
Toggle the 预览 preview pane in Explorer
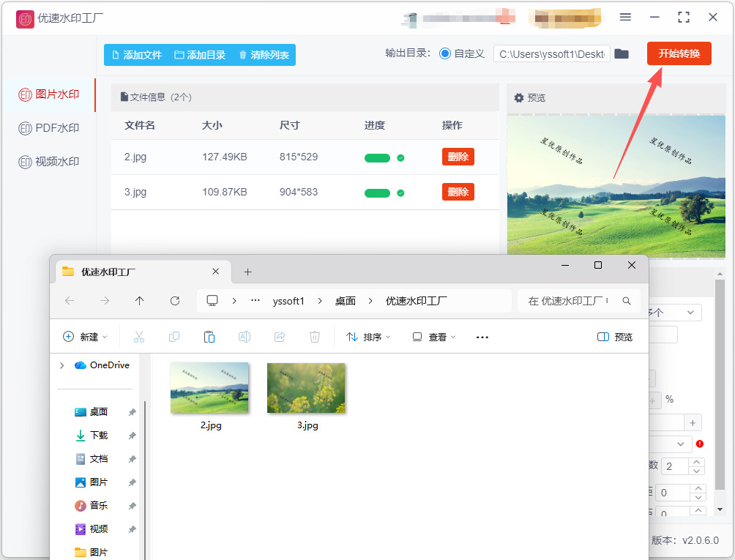(615, 337)
